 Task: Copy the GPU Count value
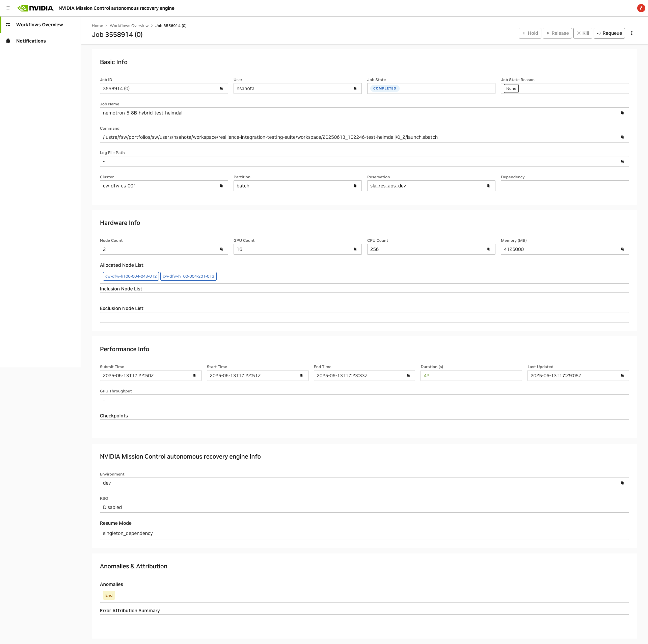(355, 249)
